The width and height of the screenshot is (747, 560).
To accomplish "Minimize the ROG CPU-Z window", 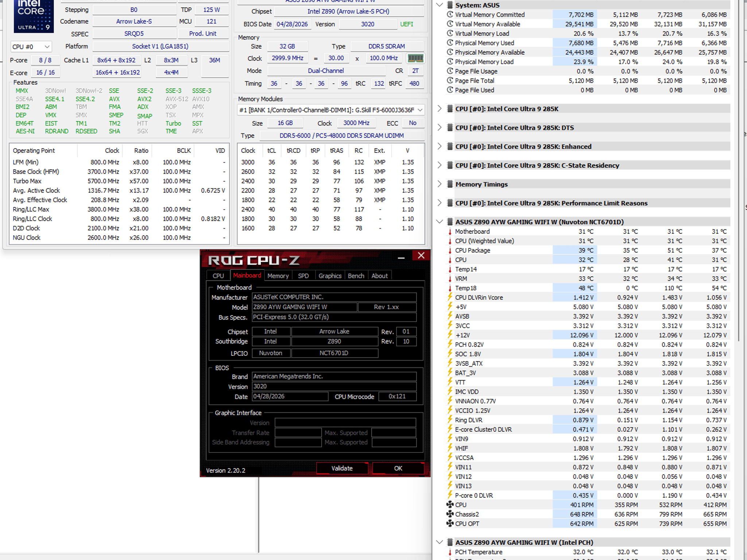I will [x=401, y=257].
